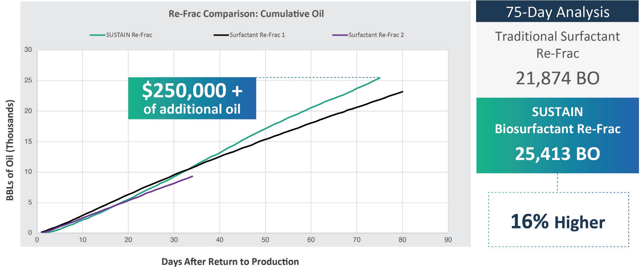The image size is (644, 271).
Task: Click the x-axis tick value 40
Action: pos(220,240)
